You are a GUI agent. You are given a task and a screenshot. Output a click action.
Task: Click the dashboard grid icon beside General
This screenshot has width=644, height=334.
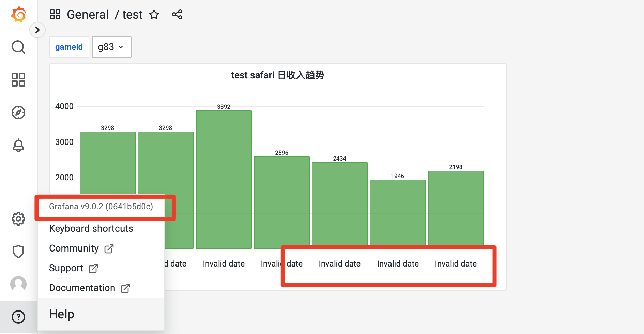point(55,14)
